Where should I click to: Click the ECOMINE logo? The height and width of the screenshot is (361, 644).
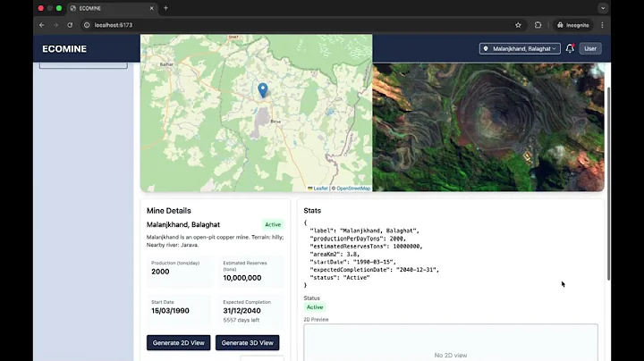(64, 49)
